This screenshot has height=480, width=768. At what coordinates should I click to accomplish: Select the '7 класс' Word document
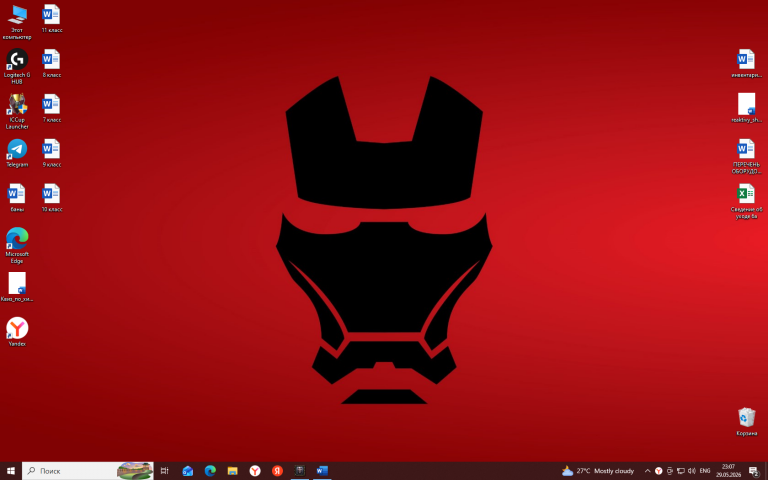coord(51,108)
